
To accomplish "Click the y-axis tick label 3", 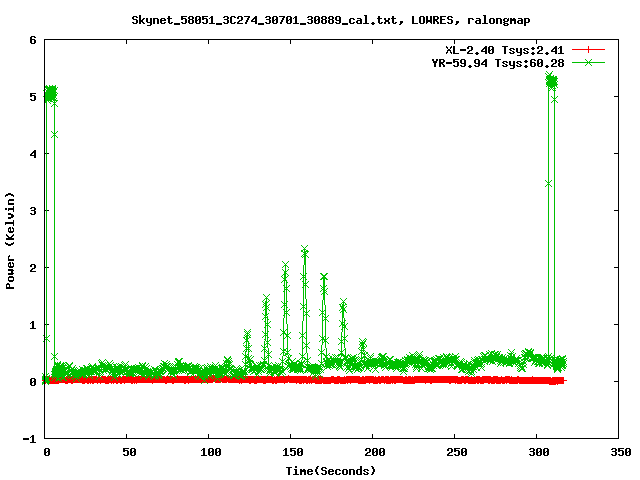I will 33,211.
